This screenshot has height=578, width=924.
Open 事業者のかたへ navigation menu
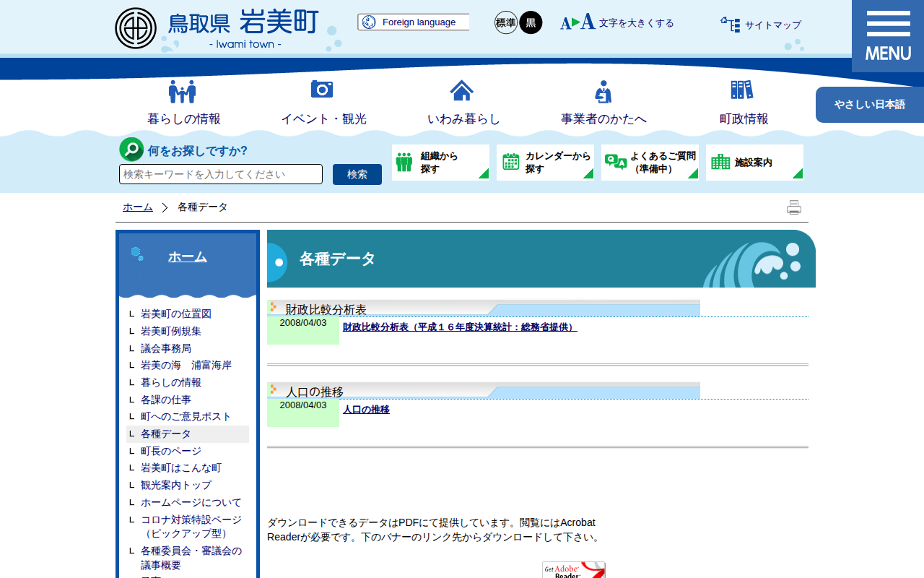click(x=603, y=118)
